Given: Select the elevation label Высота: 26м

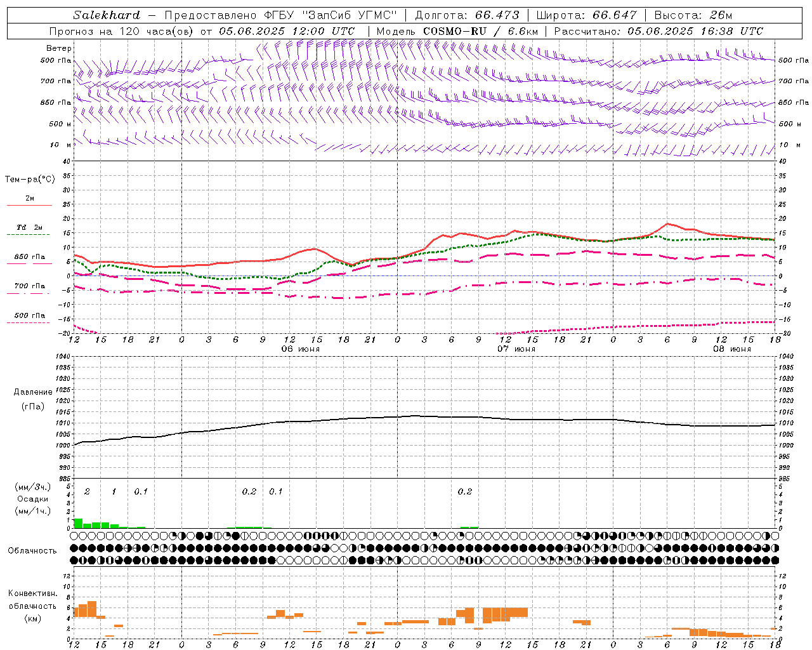Looking at the screenshot, I should (693, 15).
